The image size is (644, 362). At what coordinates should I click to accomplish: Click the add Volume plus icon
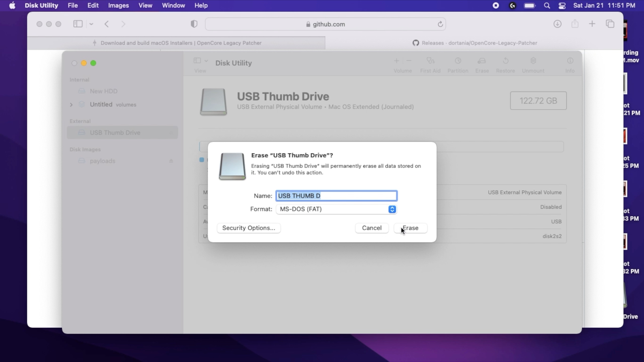[x=396, y=61]
